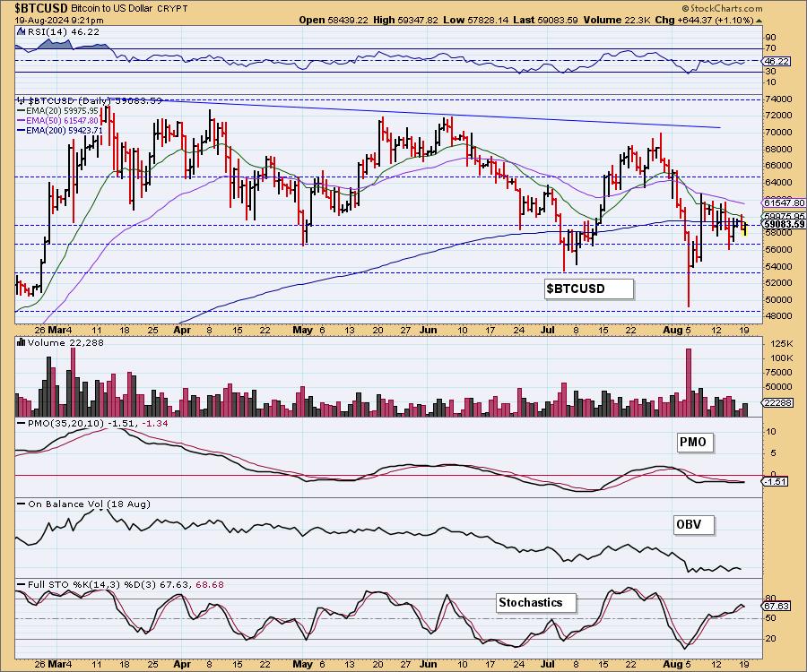Click the EMA(200) 59423.71 legend entry
This screenshot has width=807, height=672.
point(60,131)
